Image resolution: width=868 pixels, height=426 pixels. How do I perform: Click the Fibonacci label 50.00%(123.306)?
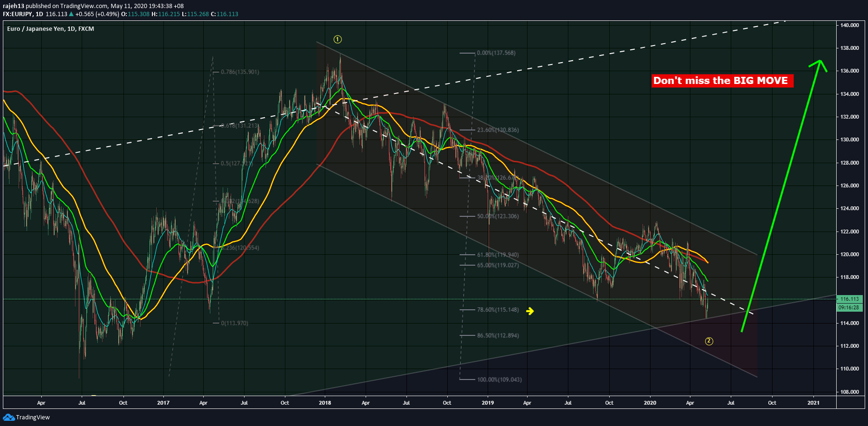[x=498, y=216]
